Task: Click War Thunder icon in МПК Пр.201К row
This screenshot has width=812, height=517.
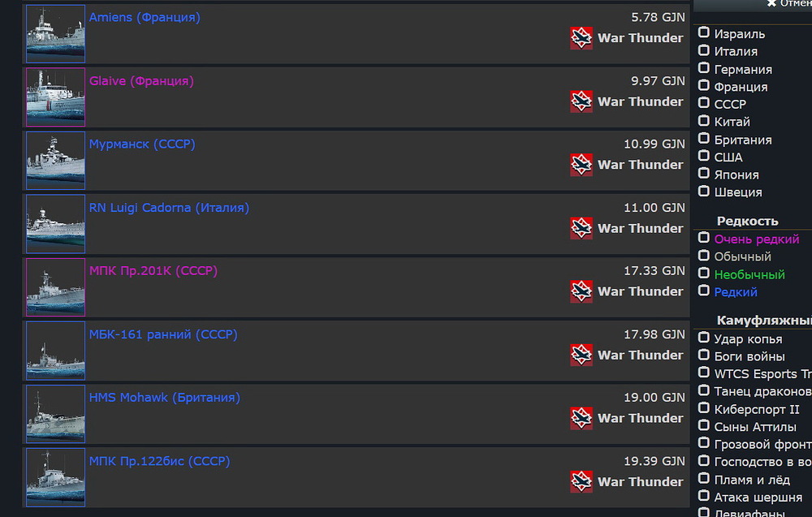Action: [581, 291]
